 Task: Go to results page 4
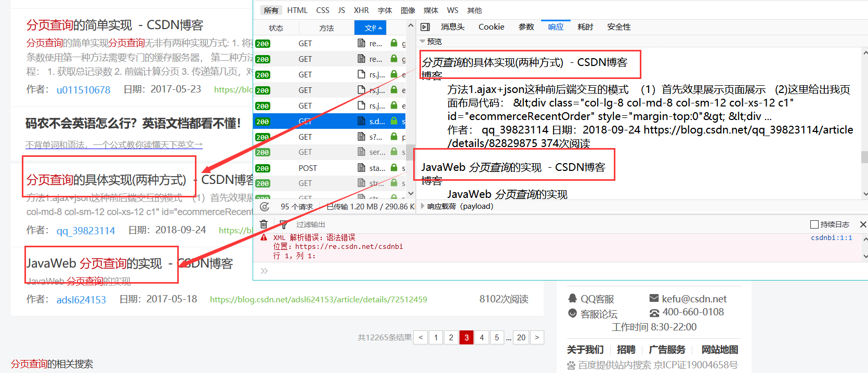[x=482, y=338]
